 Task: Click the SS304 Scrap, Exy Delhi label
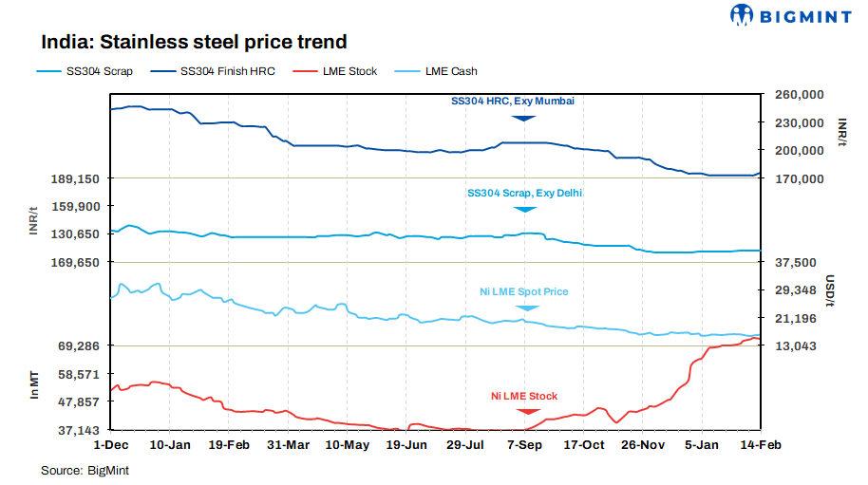524,193
